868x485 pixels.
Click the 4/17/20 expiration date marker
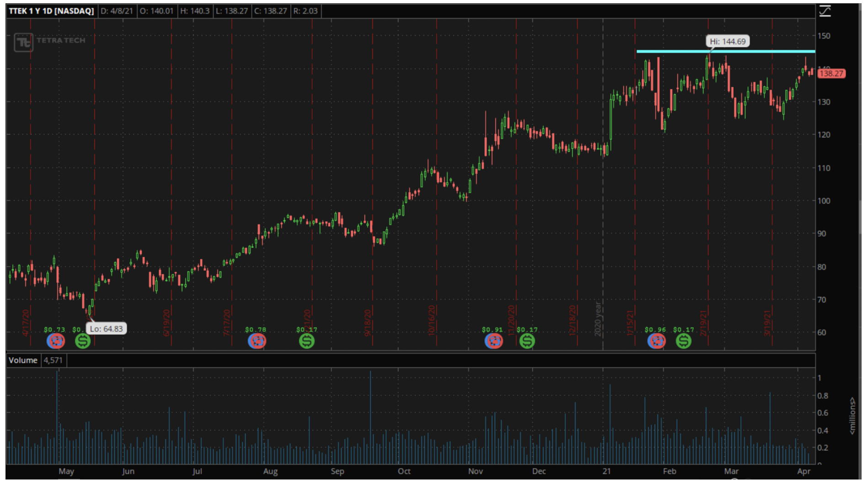pyautogui.click(x=26, y=323)
